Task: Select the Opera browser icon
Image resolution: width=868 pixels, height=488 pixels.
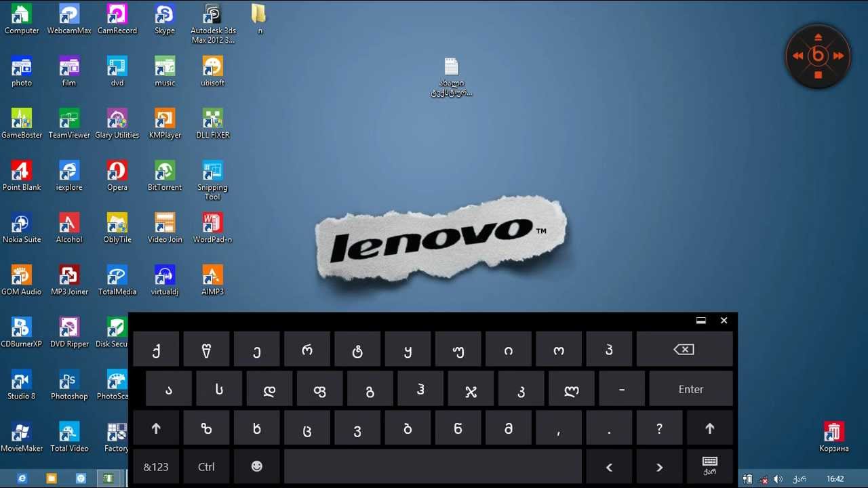Action: click(117, 176)
